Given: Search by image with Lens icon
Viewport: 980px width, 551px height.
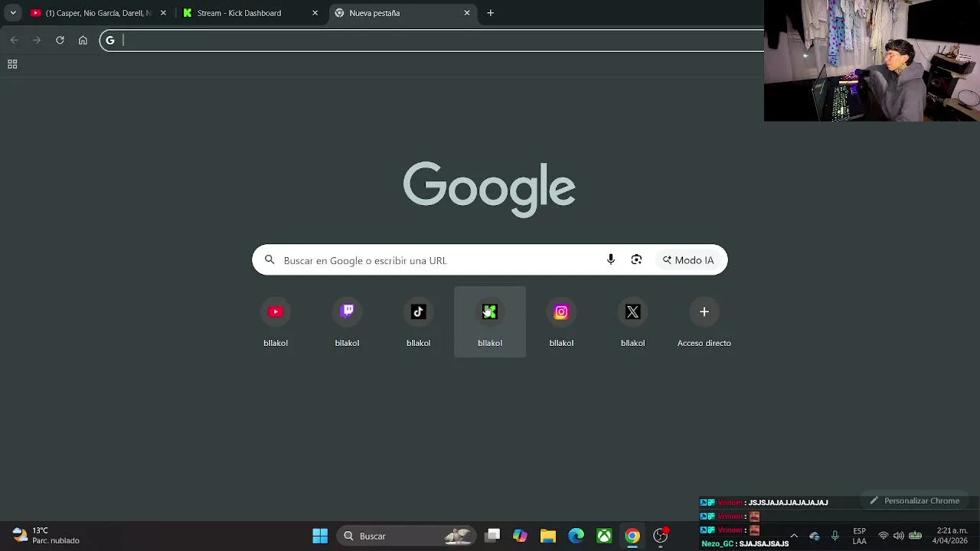Looking at the screenshot, I should coord(636,260).
